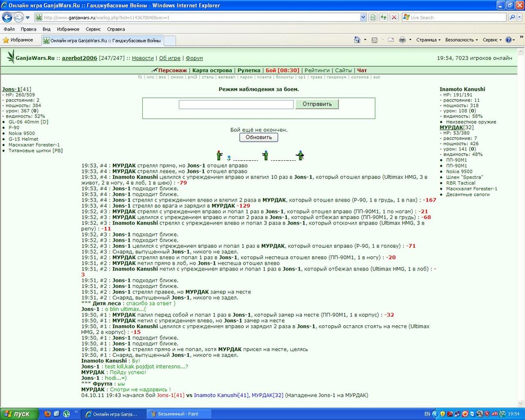Open azerbot2006 profile link

pos(80,58)
